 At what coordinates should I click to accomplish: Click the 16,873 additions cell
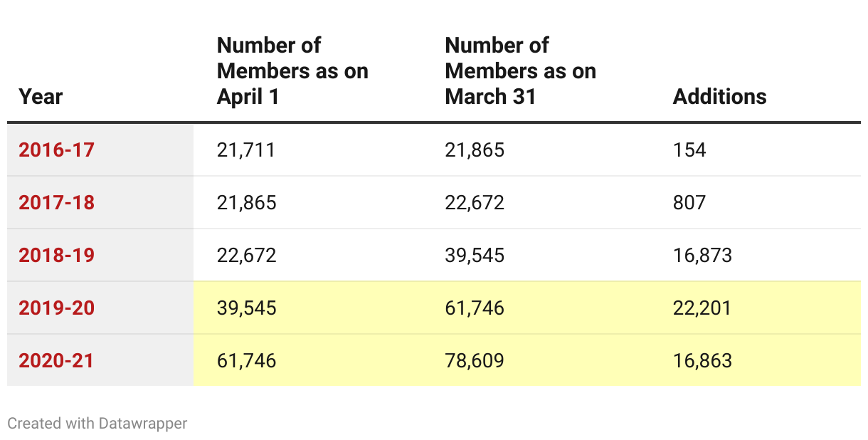702,256
